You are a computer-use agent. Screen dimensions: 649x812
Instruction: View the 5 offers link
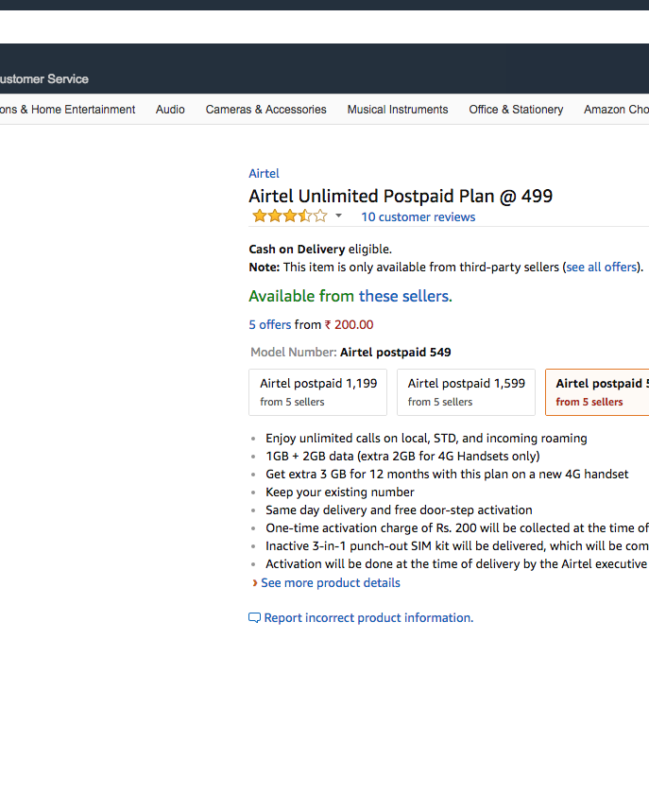click(269, 325)
